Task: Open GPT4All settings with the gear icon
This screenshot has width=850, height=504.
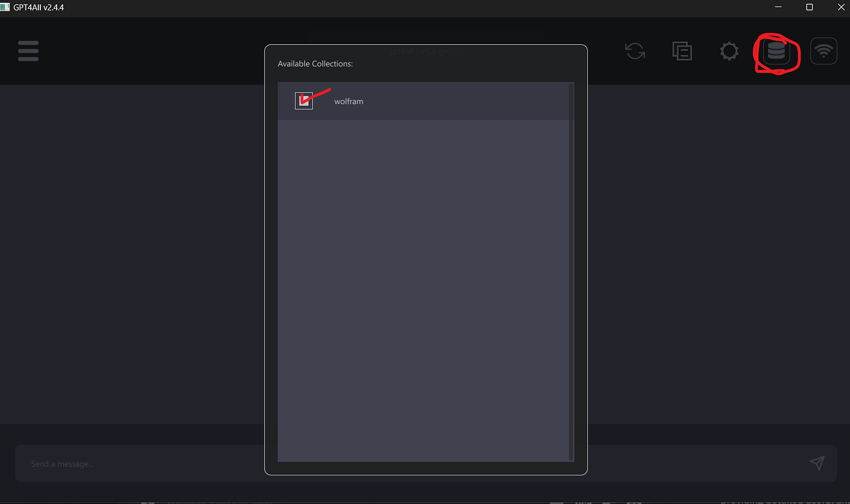Action: tap(729, 51)
